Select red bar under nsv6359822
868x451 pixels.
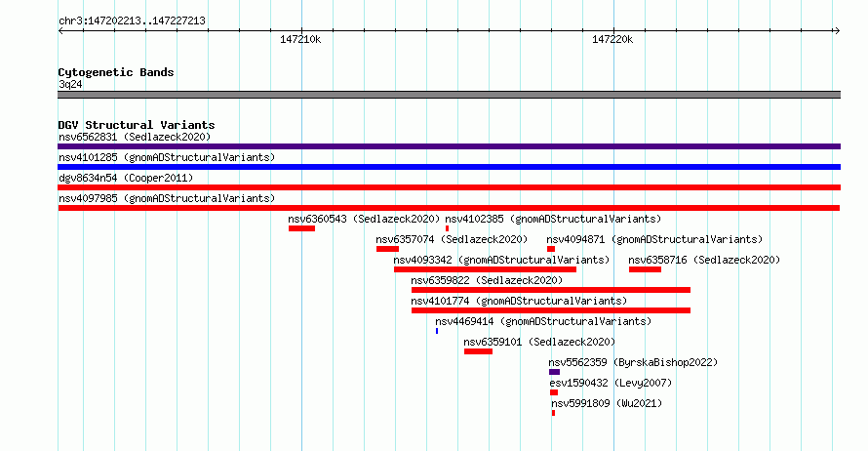(551, 290)
